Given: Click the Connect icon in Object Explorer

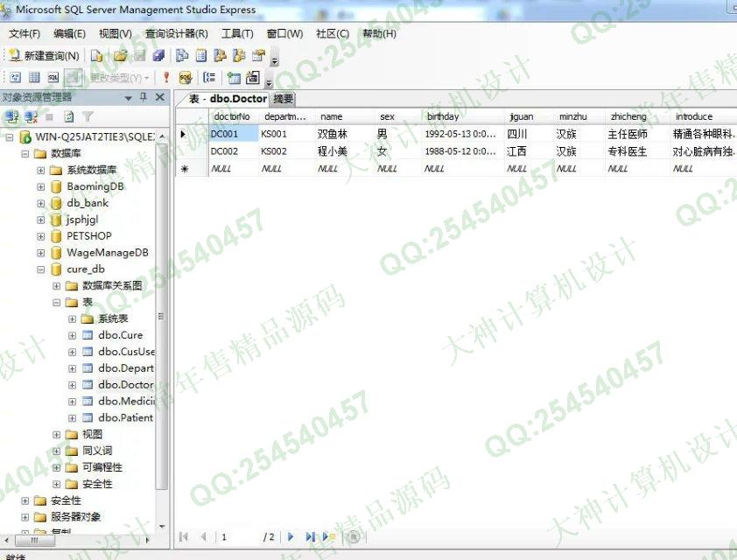Looking at the screenshot, I should pos(12,116).
